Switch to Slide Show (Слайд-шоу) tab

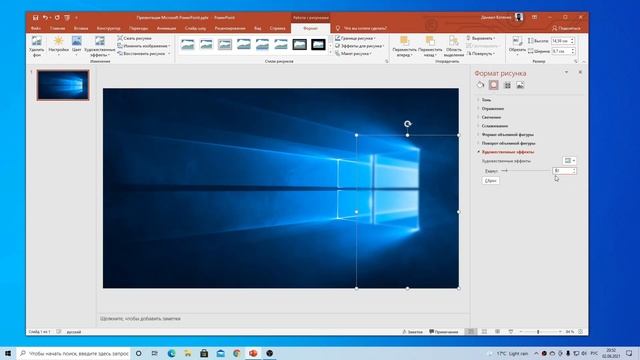click(196, 29)
